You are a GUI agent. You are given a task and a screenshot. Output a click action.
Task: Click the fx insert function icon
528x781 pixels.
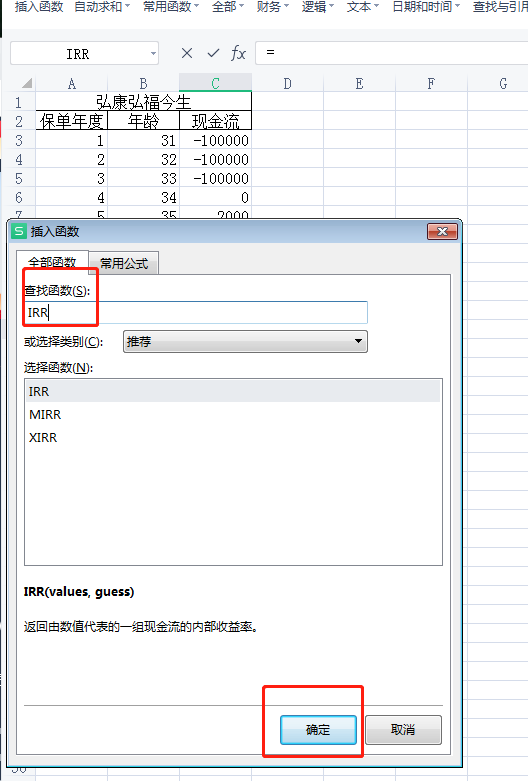(x=238, y=53)
